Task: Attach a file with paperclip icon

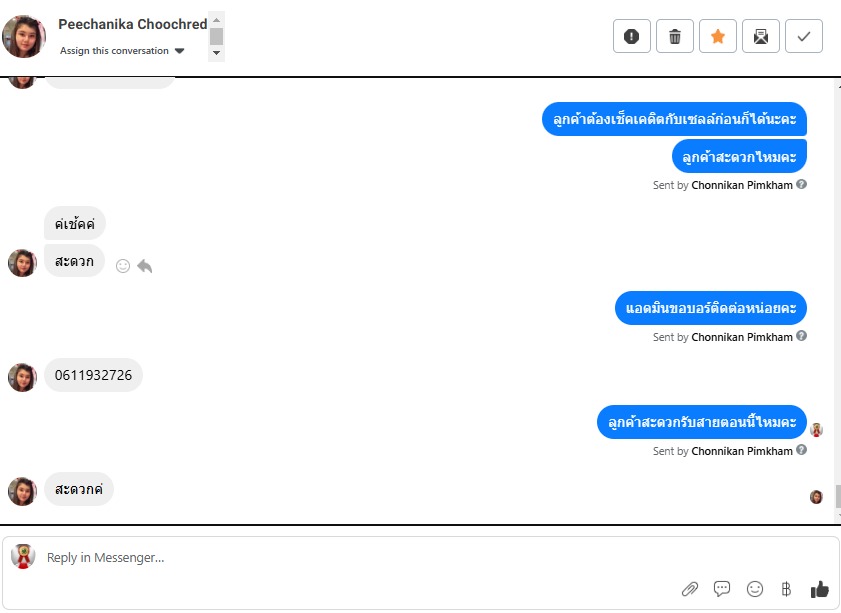Action: click(x=689, y=589)
